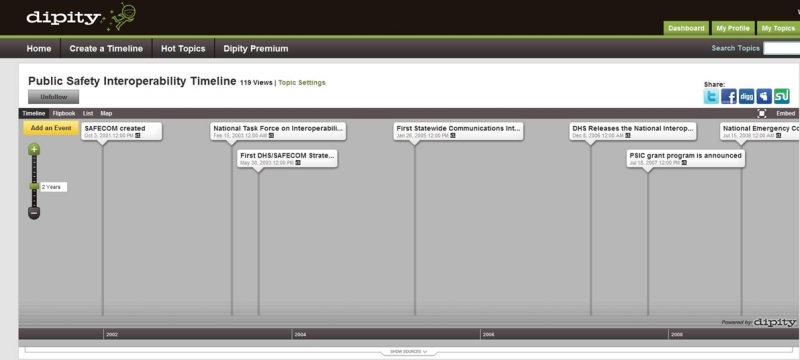
Task: Click the Dipity logo in the header
Action: point(63,18)
